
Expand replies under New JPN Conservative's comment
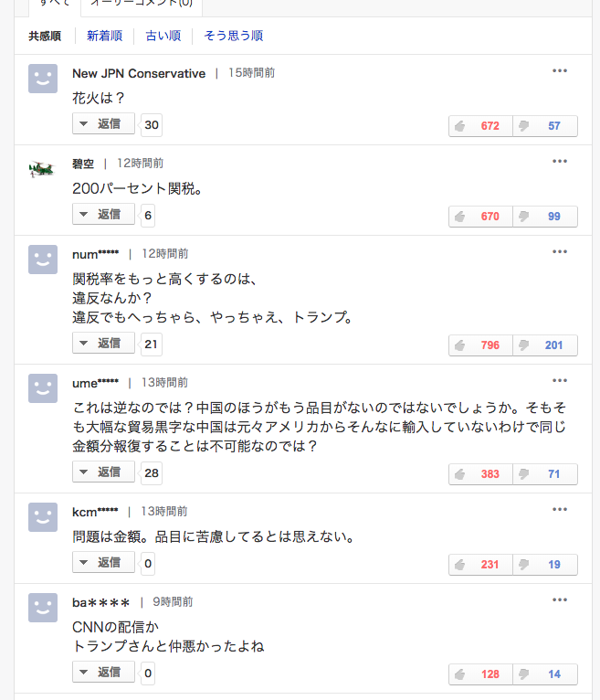point(103,124)
